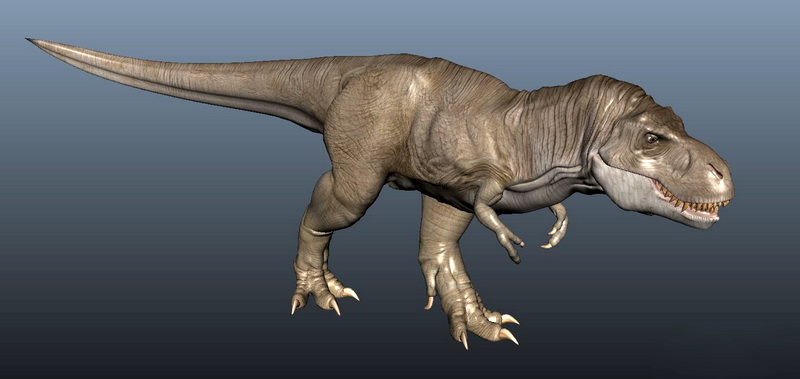The width and height of the screenshot is (800, 379).
Task: Click the tip of the tail
Action: [32, 40]
